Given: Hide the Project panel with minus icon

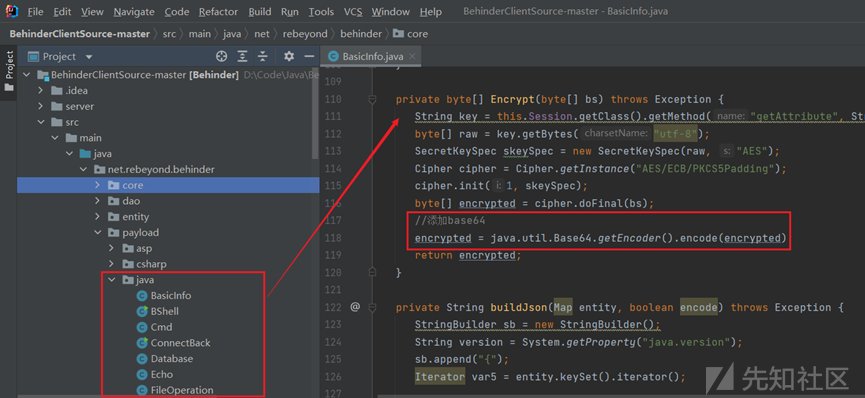Looking at the screenshot, I should point(309,56).
